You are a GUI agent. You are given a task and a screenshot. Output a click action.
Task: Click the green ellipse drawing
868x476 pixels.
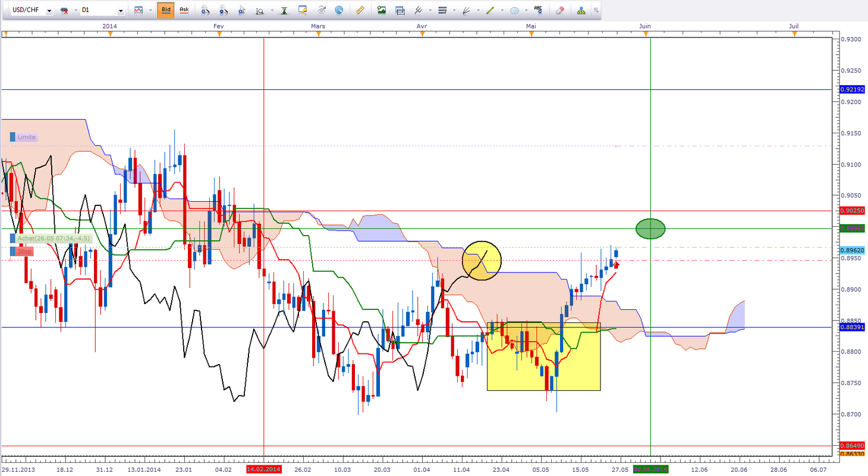click(x=650, y=228)
